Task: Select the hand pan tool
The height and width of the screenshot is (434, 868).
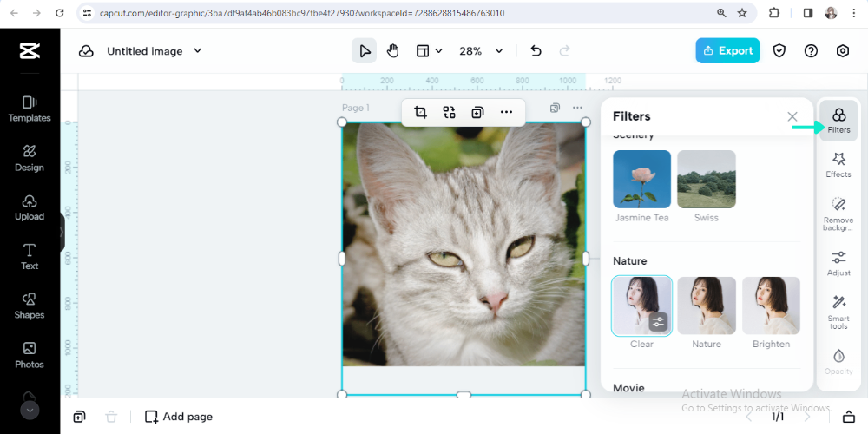Action: tap(392, 51)
